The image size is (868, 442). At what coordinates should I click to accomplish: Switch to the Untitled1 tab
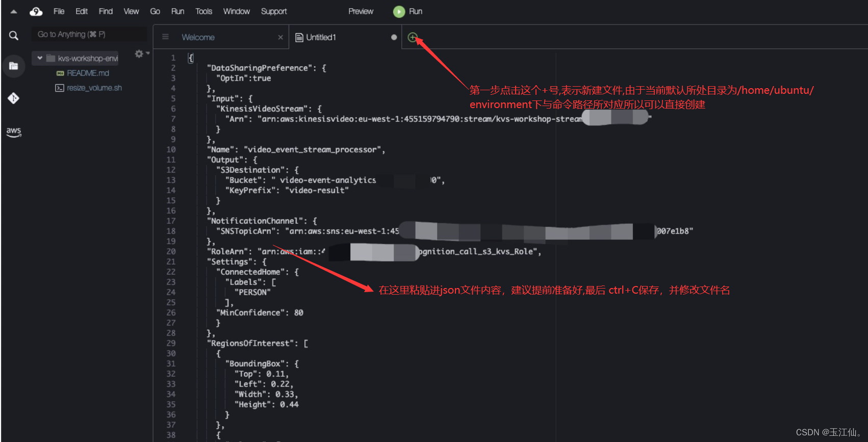[321, 37]
